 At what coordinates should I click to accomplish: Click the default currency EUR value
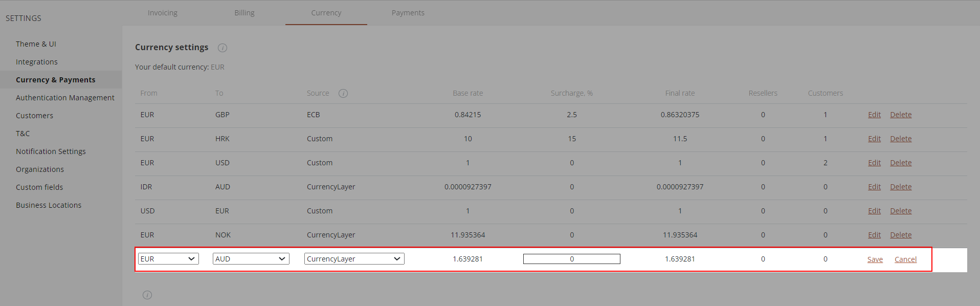coord(217,67)
